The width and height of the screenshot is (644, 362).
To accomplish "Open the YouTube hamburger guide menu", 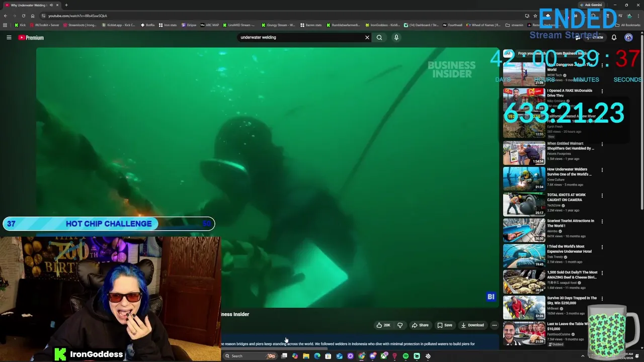I will point(9,37).
